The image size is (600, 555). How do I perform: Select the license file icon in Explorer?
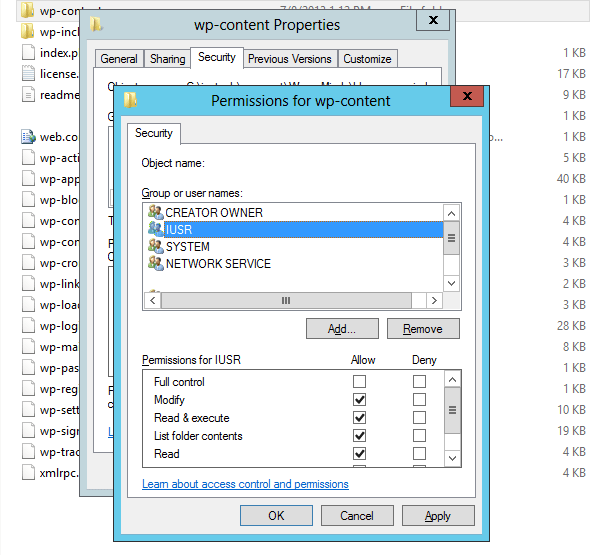(x=28, y=73)
